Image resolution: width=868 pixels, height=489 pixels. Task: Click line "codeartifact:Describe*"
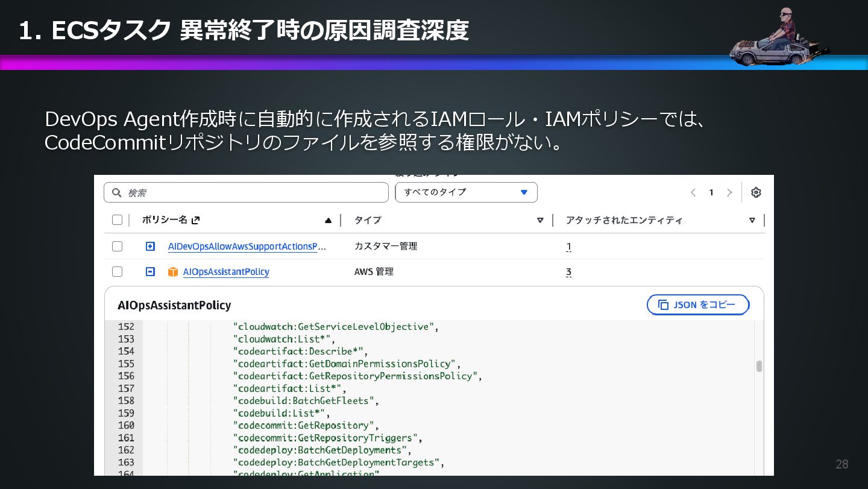[300, 351]
